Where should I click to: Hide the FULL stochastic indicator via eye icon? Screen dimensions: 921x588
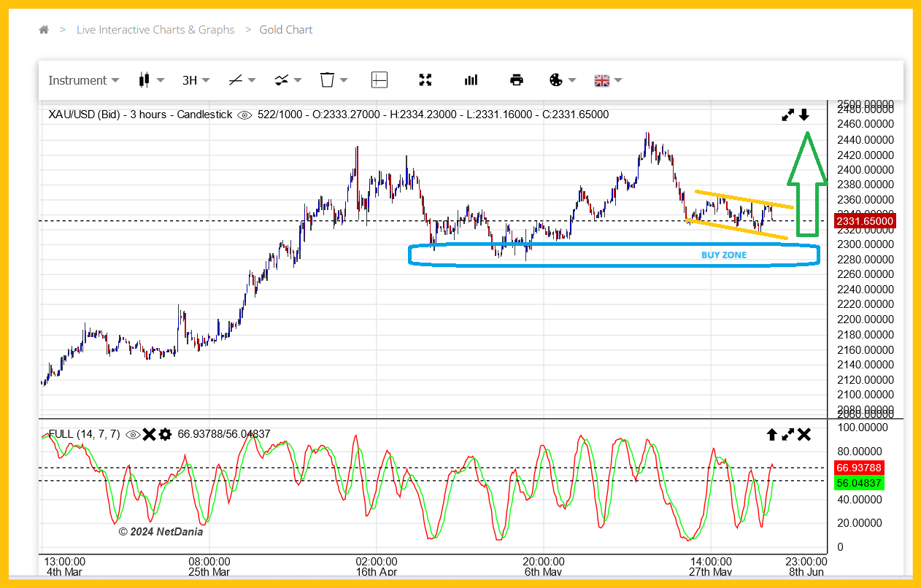click(x=132, y=435)
